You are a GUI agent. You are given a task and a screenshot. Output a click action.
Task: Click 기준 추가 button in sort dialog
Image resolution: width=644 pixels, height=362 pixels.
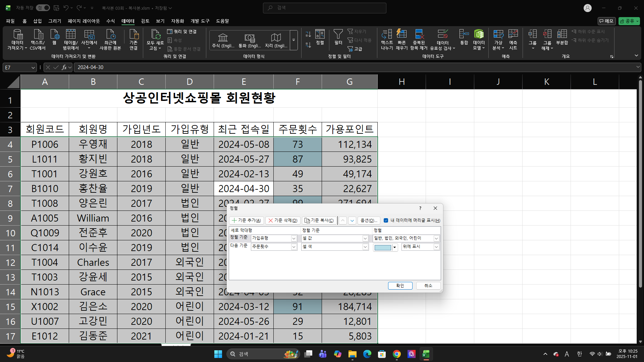tap(247, 220)
